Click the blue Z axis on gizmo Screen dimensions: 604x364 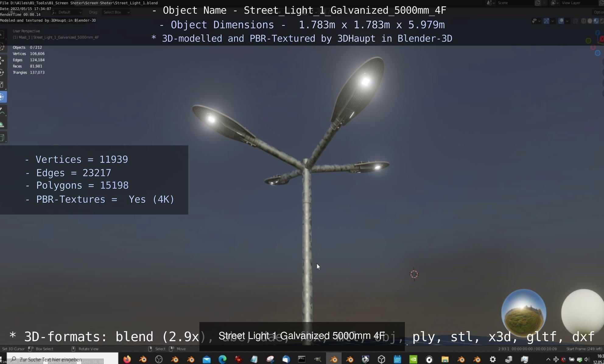pos(597,32)
